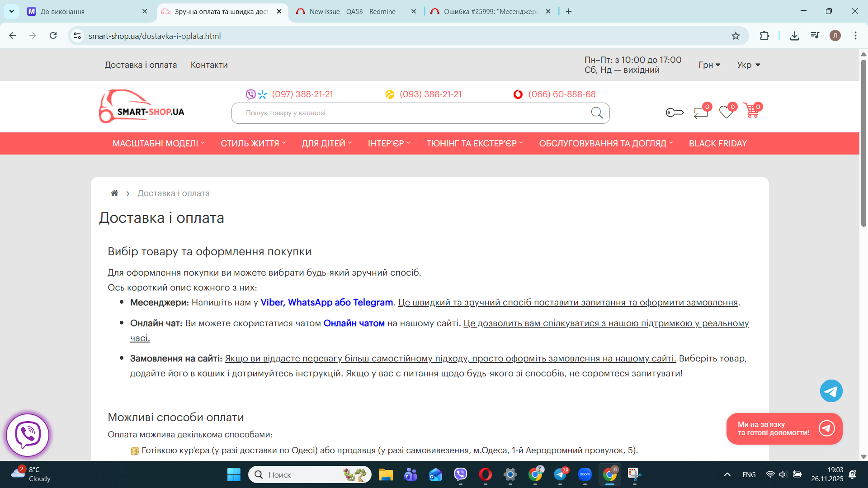Open the compare products icon
The image size is (868, 488).
click(701, 112)
